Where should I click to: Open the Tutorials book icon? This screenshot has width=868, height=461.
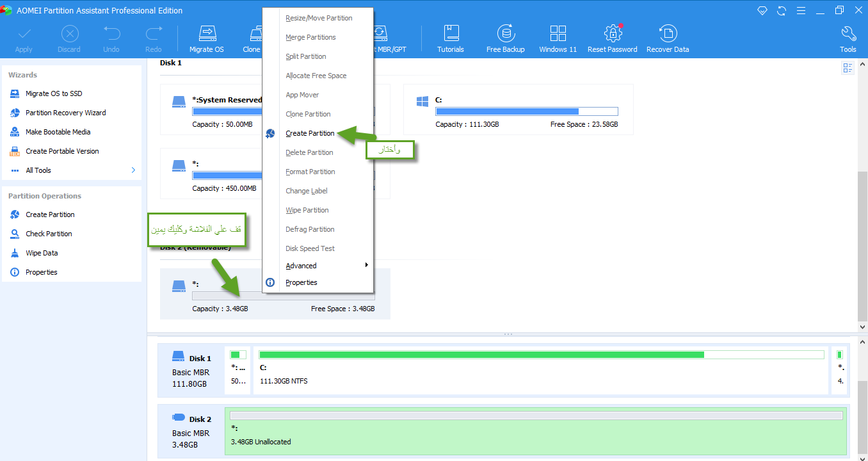pyautogui.click(x=451, y=34)
